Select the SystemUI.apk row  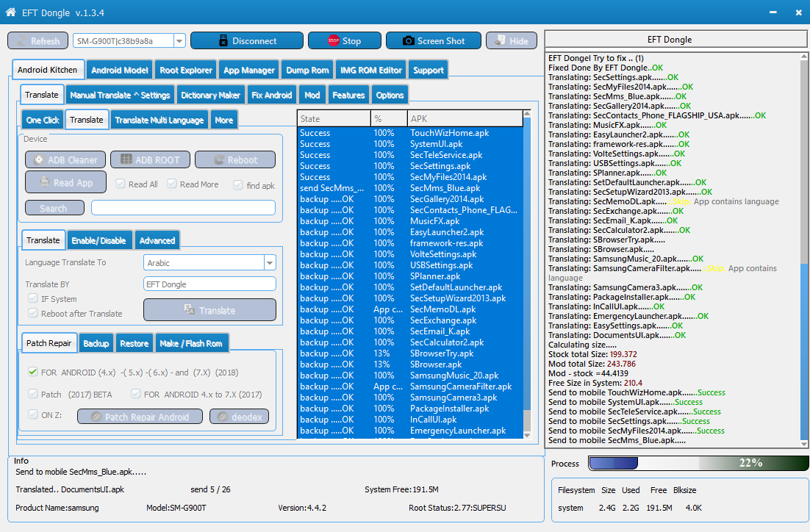click(x=411, y=144)
